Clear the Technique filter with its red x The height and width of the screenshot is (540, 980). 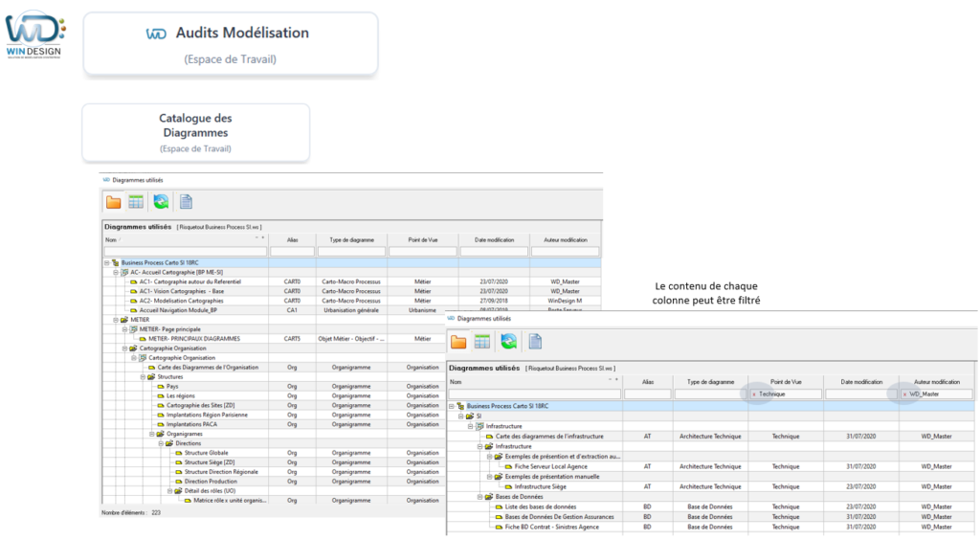tap(754, 394)
